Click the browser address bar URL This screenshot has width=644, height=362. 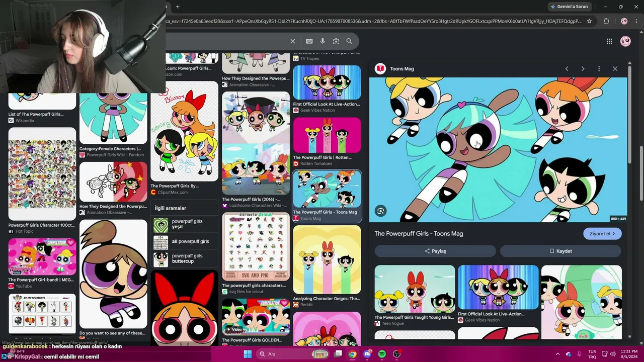click(x=374, y=21)
